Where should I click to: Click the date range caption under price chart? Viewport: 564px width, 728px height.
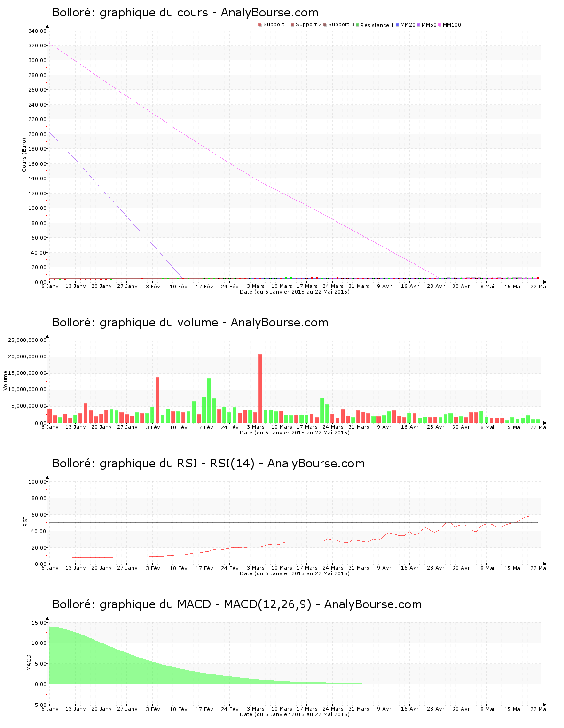295,292
